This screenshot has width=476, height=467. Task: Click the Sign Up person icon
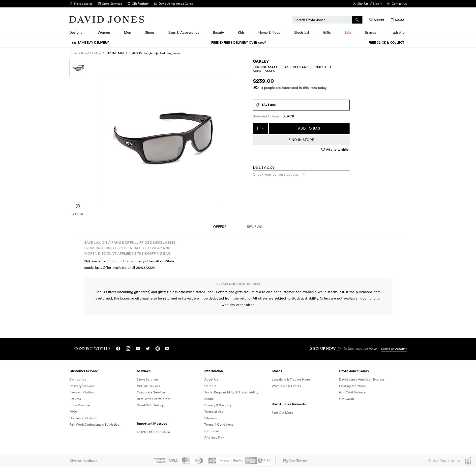[x=355, y=3]
